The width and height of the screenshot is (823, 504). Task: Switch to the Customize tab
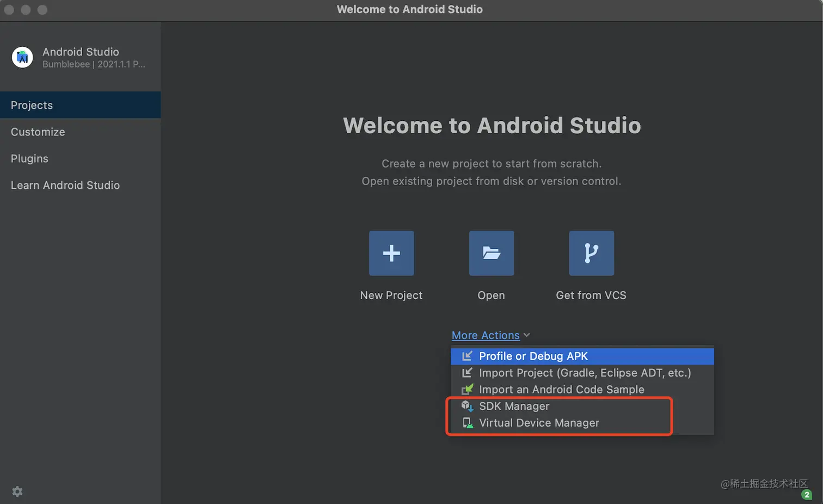click(81, 132)
